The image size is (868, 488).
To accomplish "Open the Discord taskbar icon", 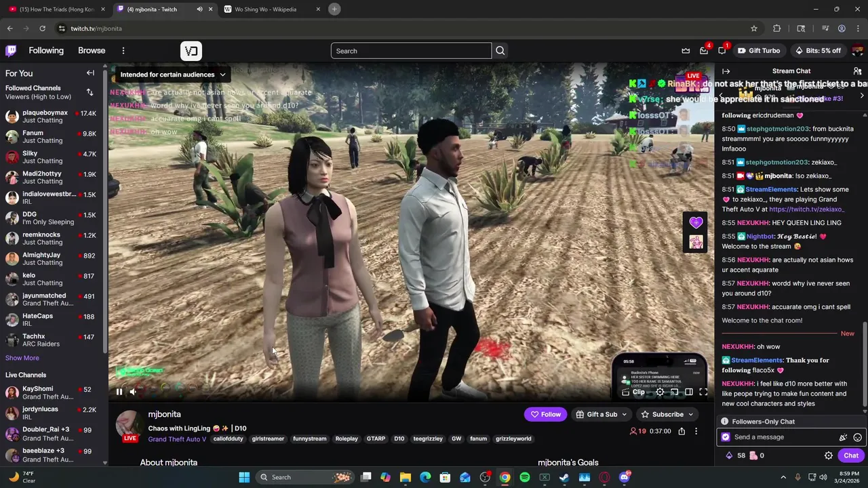I will click(x=624, y=477).
